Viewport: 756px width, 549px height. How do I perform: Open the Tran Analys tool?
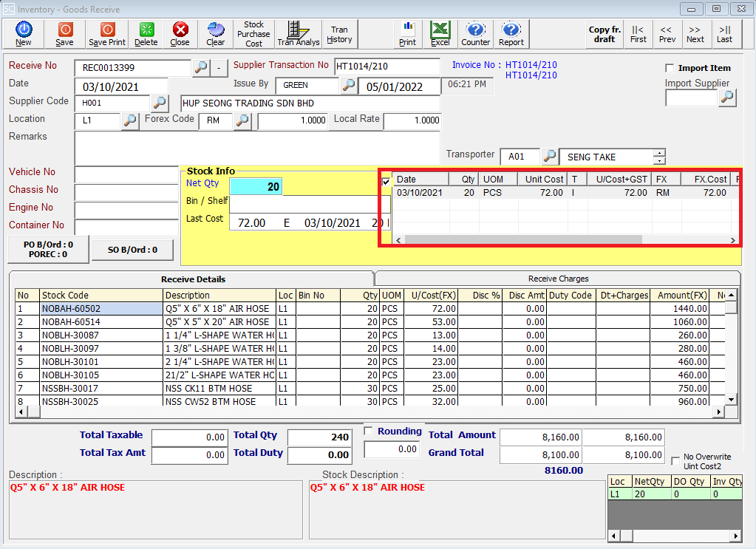299,34
